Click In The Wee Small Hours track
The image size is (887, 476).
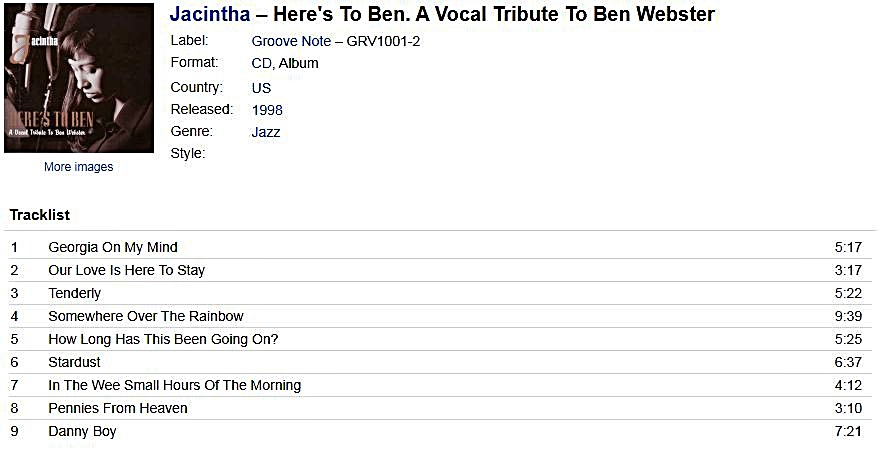pos(175,385)
